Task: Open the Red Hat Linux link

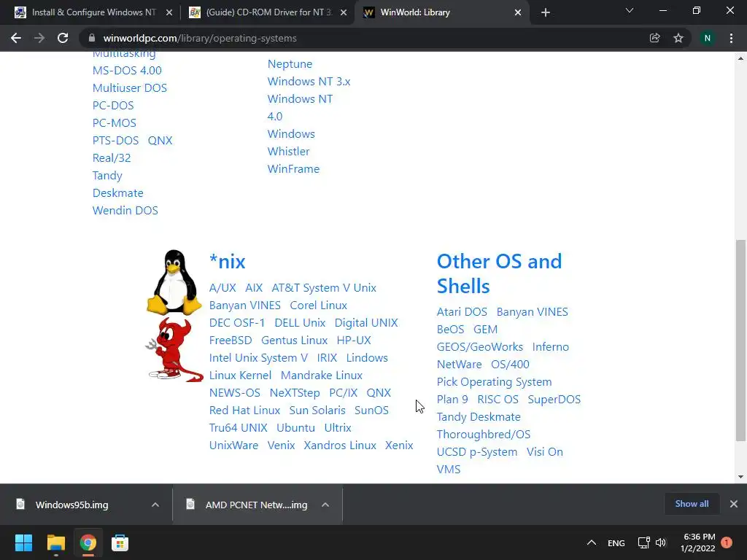Action: (244, 411)
